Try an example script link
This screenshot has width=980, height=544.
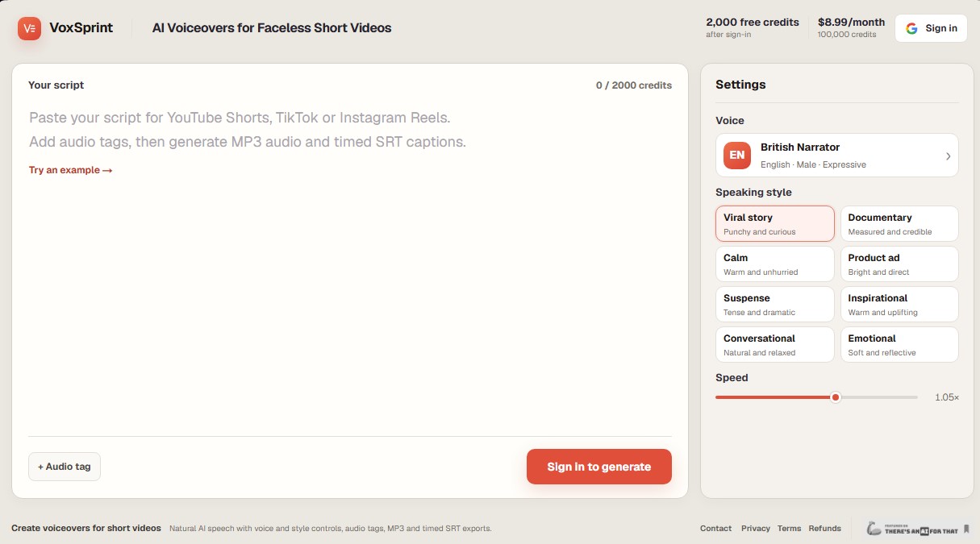coord(70,170)
